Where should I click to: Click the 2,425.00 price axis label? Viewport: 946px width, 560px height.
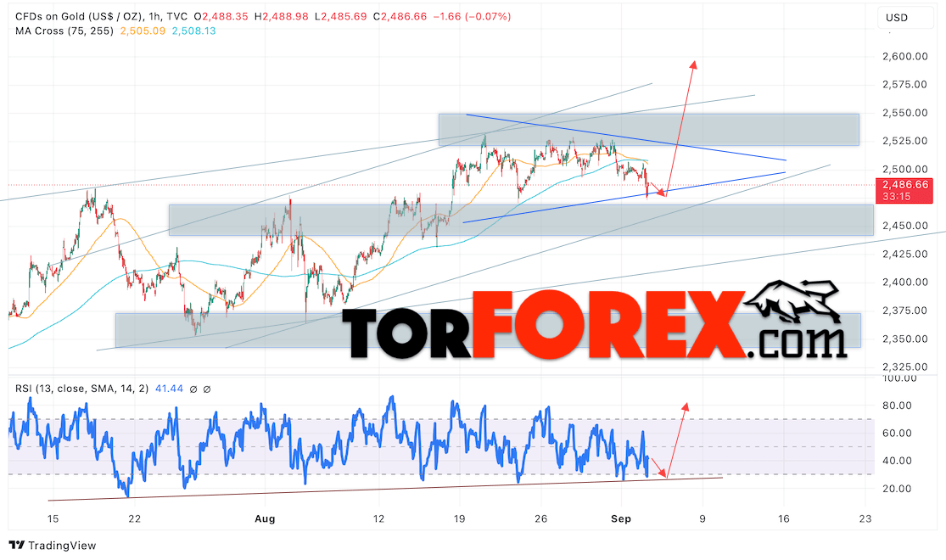(x=904, y=254)
